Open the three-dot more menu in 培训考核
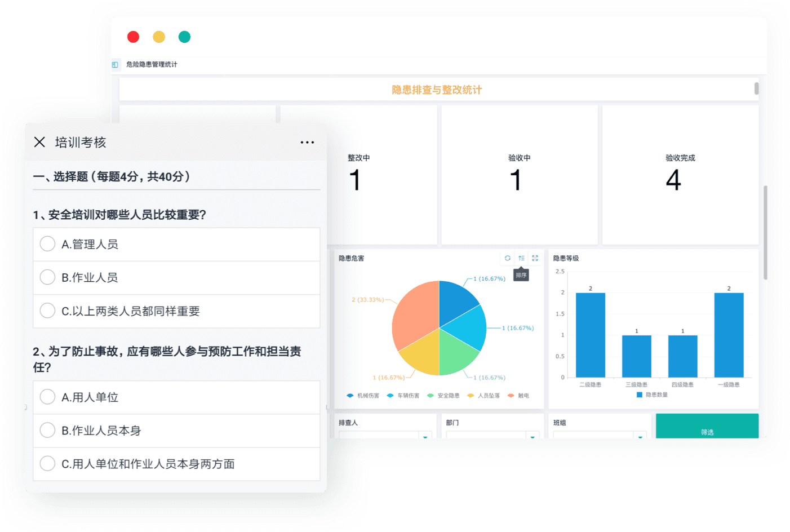Image resolution: width=790 pixels, height=532 pixels. pyautogui.click(x=307, y=143)
